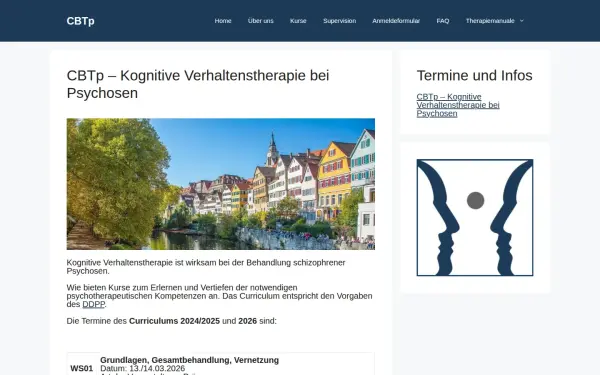Go to the Home menu item
600x375 pixels.
223,21
